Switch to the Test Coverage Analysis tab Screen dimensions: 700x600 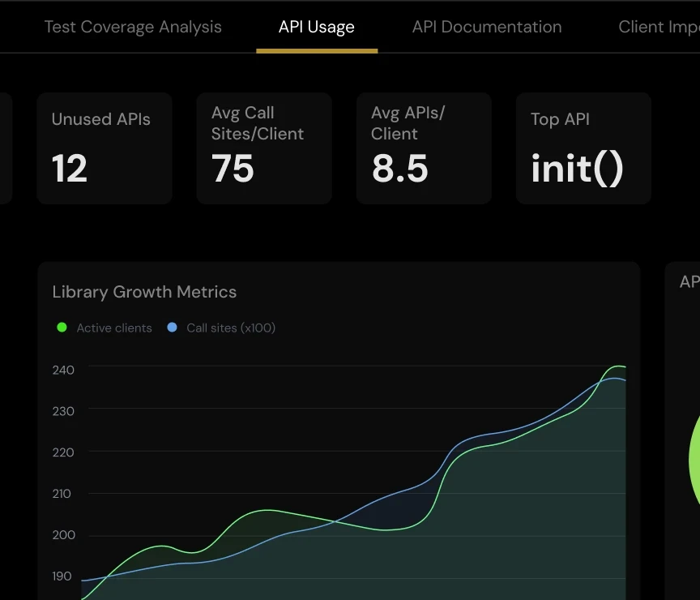[x=133, y=26]
